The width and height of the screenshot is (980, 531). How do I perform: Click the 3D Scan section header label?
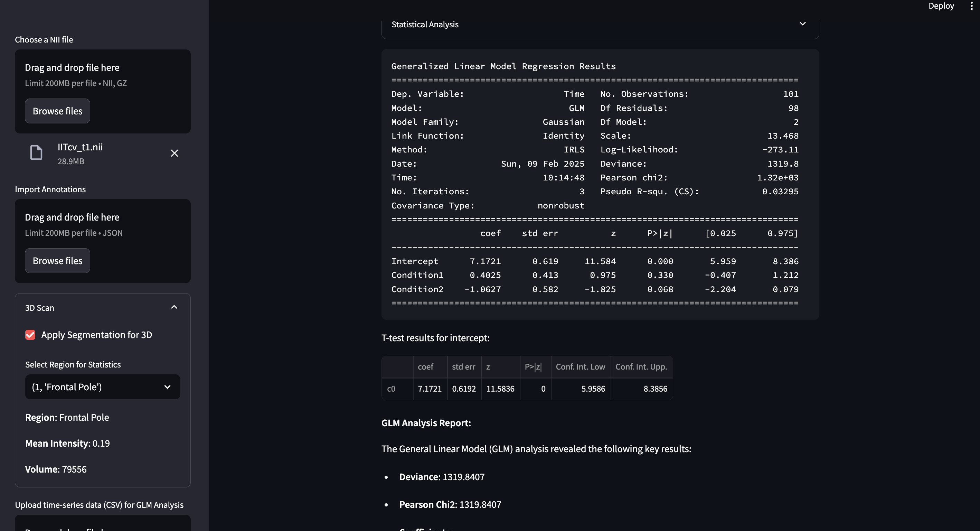[x=39, y=308]
